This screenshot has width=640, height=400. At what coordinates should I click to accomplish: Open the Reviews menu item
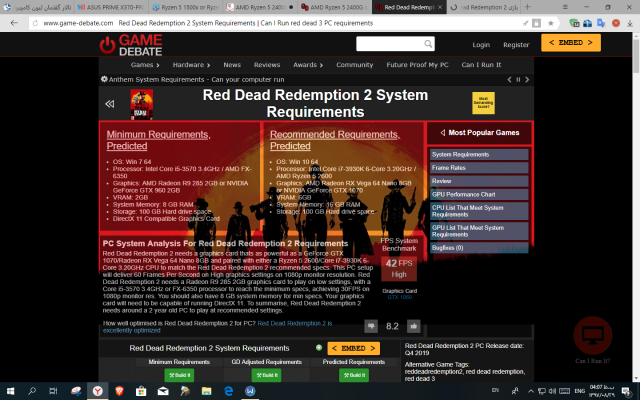point(267,65)
